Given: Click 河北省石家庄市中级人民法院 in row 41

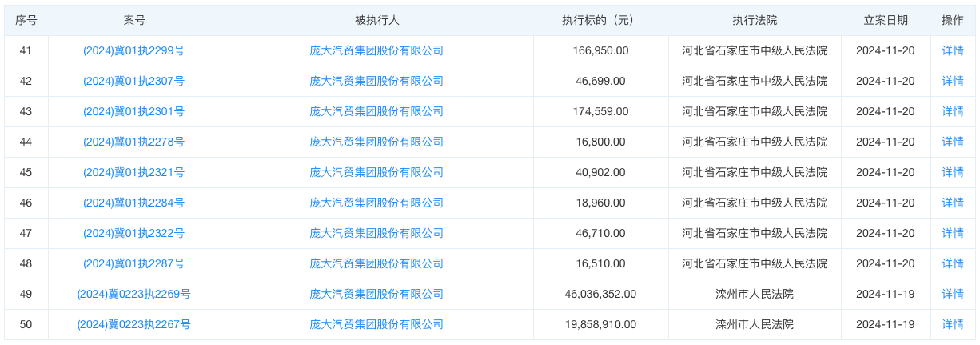Looking at the screenshot, I should point(755,50).
